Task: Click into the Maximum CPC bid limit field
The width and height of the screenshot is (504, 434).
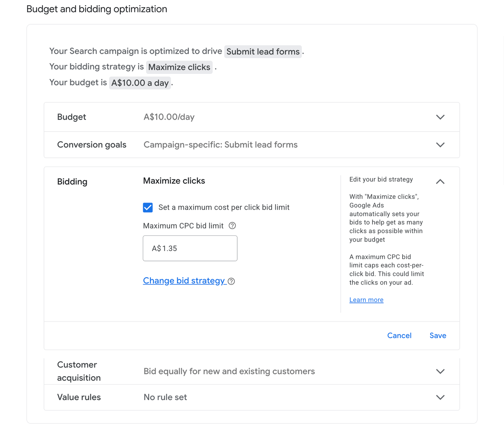Action: coord(190,249)
